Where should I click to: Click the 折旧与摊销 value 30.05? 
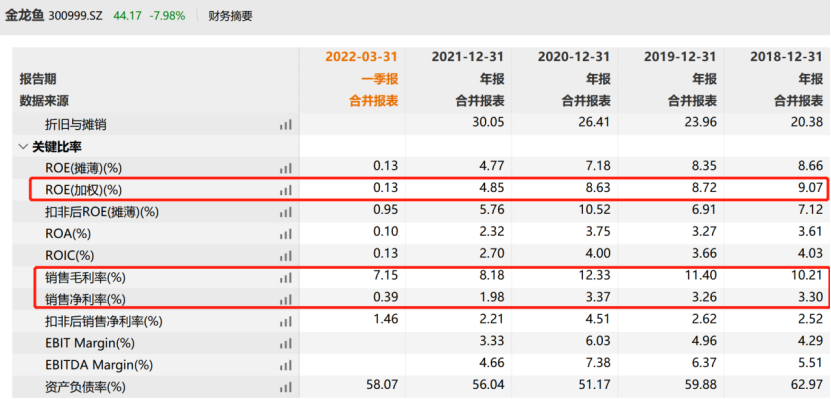(489, 123)
